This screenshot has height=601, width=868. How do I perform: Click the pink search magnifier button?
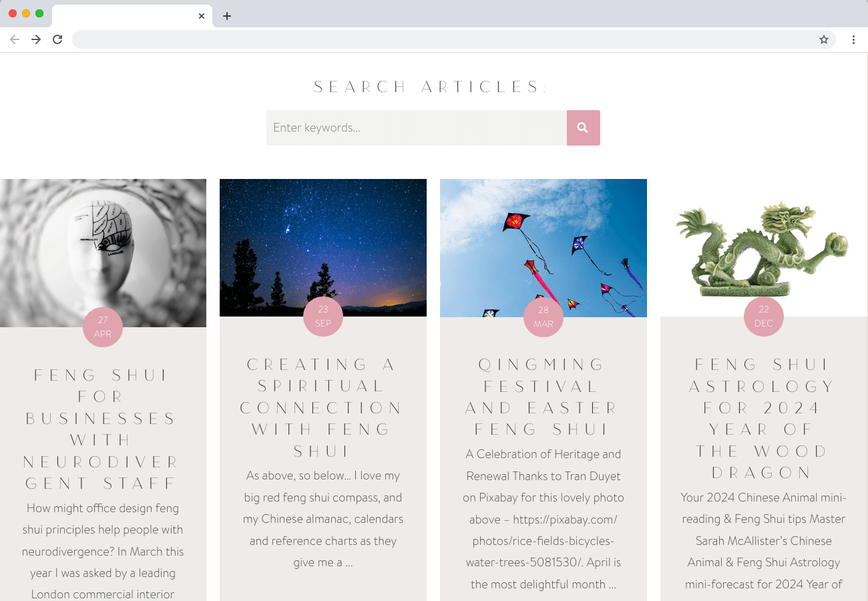583,128
